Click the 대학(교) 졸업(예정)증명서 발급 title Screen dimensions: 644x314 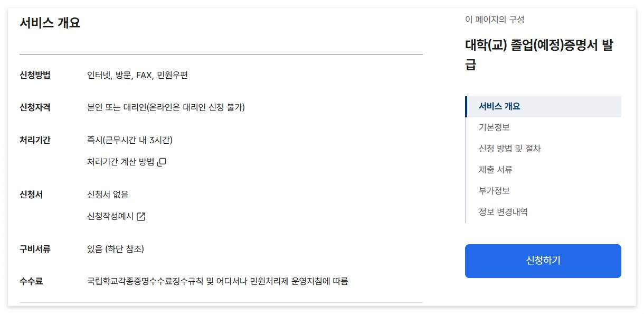point(539,51)
